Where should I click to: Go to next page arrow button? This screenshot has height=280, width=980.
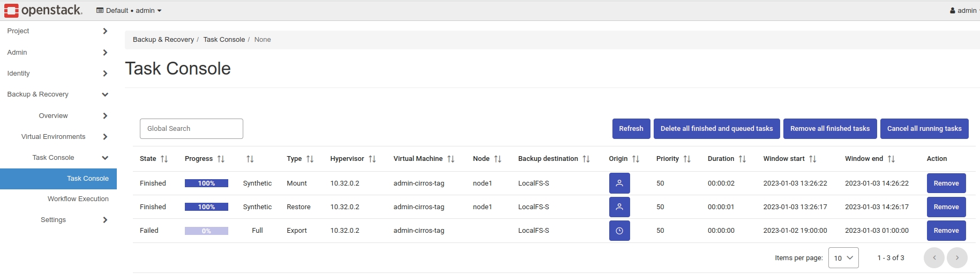[x=956, y=257]
